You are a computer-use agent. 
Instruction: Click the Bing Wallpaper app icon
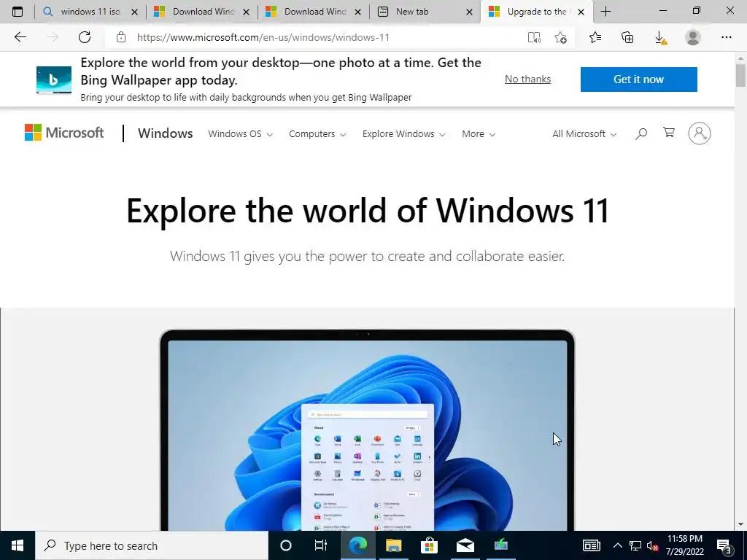[x=54, y=79]
